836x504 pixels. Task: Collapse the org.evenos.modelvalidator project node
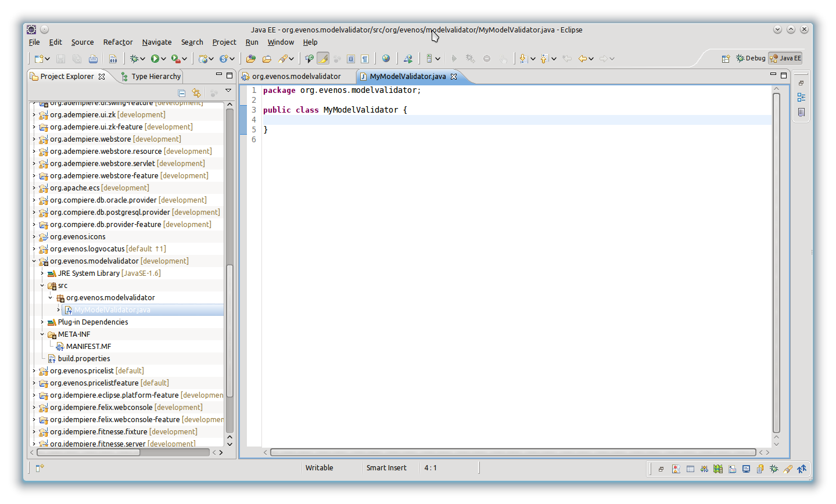(x=34, y=261)
